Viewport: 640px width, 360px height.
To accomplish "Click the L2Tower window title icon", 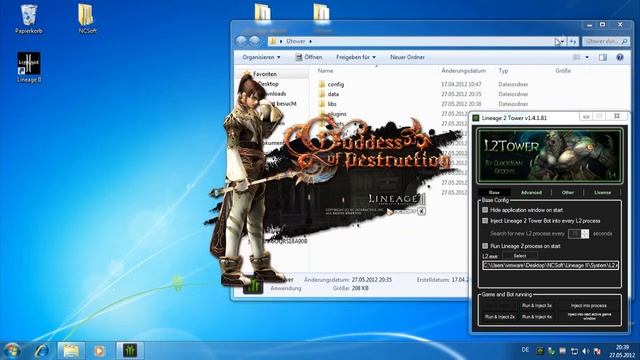I will tap(476, 118).
